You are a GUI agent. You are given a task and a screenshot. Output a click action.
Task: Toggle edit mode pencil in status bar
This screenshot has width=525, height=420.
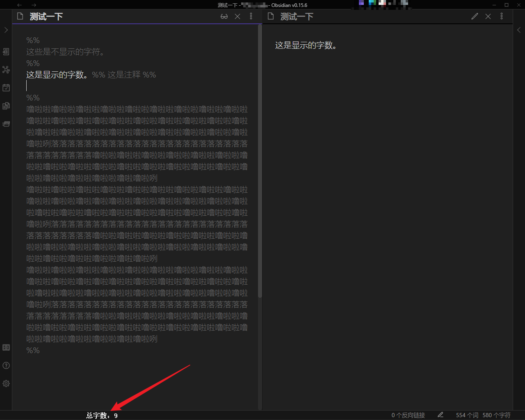[x=441, y=415]
